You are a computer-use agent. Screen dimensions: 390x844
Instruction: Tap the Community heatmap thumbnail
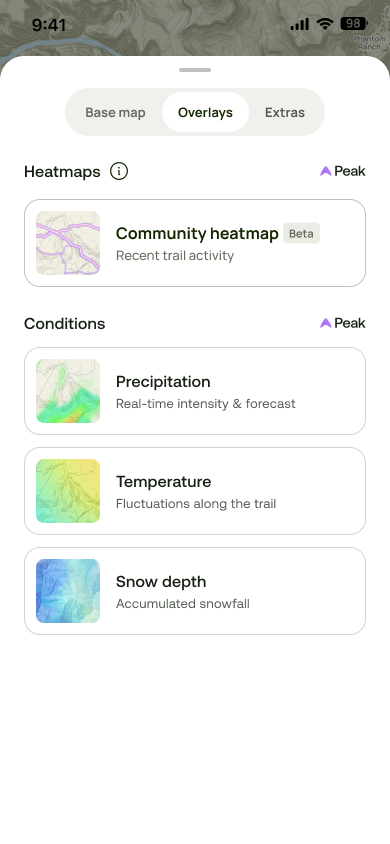click(x=68, y=243)
